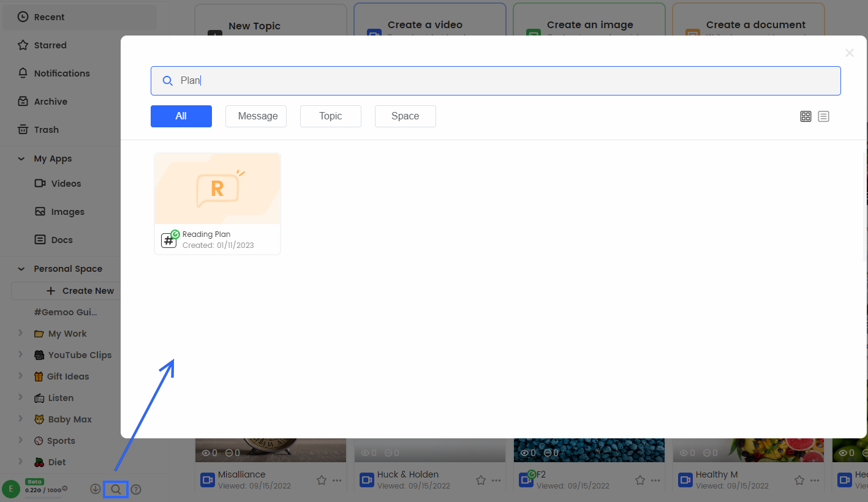Screen dimensions: 868x502
Task: Click the search field containing Plan
Action: click(496, 81)
